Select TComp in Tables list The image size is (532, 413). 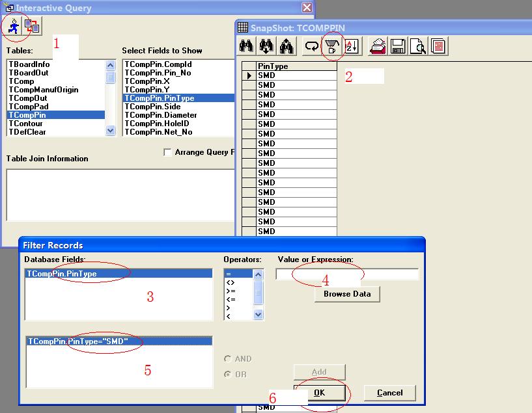tap(56, 81)
